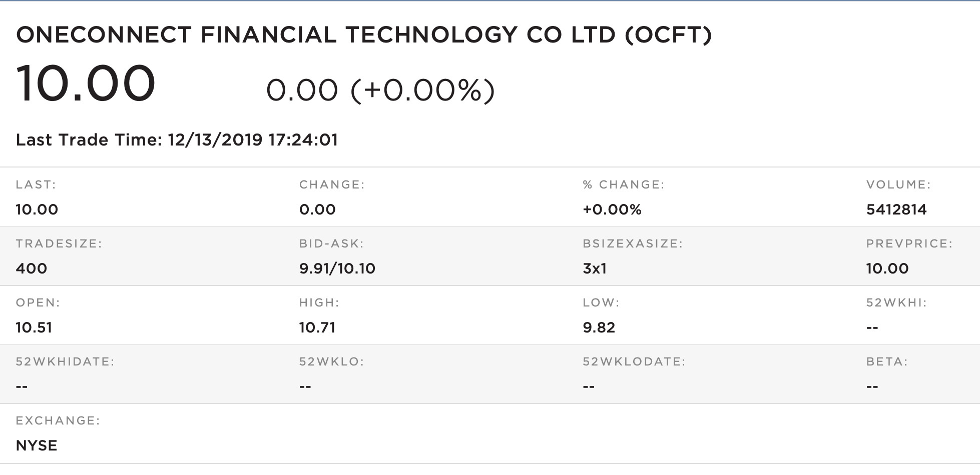Select the Tradesize value 400
The width and height of the screenshot is (980, 475).
pos(32,268)
